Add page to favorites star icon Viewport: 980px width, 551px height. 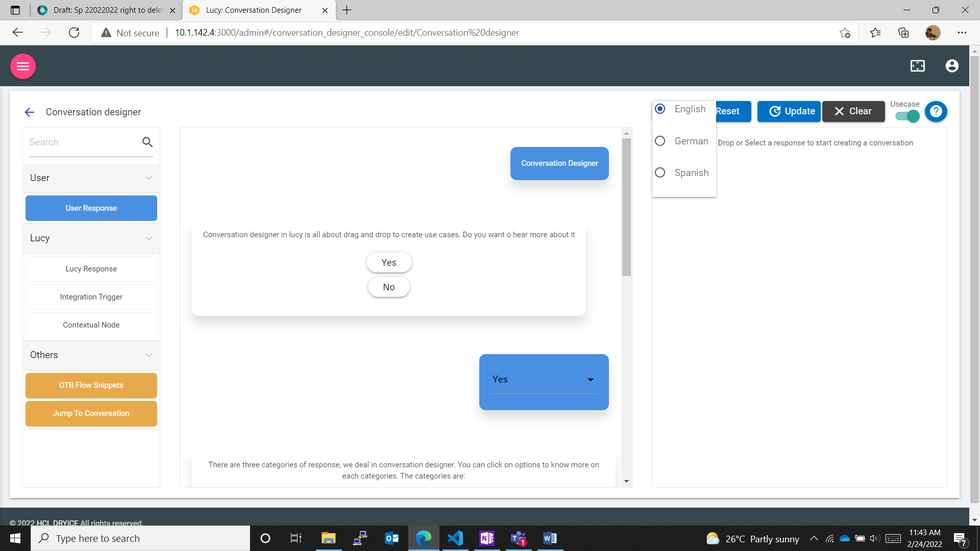(x=845, y=33)
